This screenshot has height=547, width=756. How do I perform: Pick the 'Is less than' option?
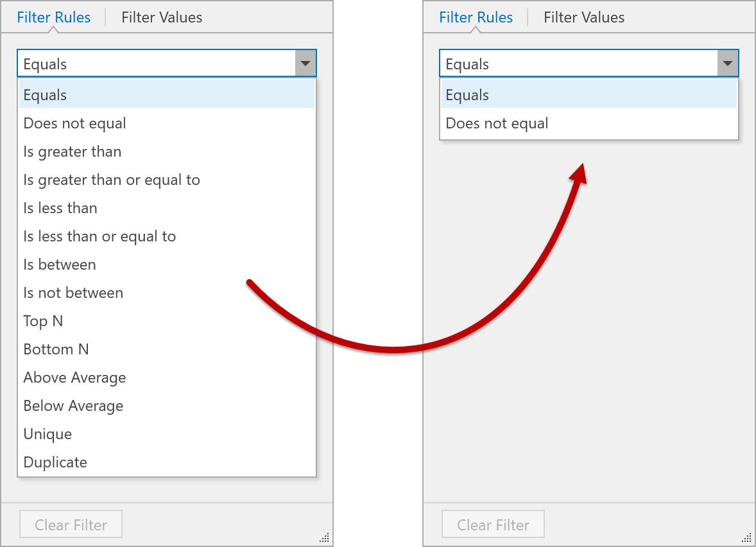pos(60,208)
